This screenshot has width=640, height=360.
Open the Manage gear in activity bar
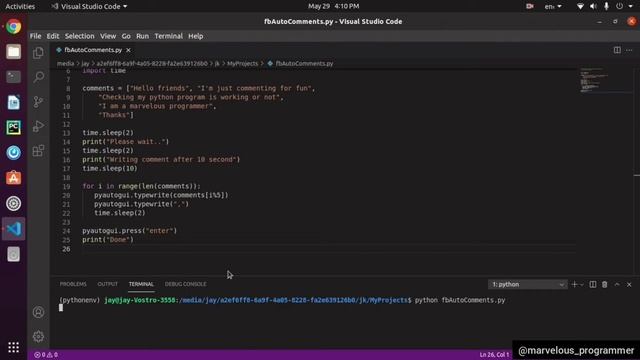click(x=38, y=336)
